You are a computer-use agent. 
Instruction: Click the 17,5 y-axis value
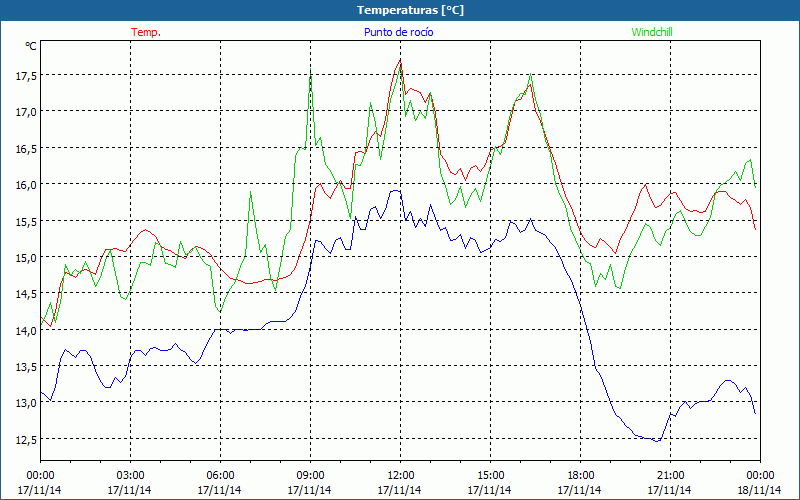click(26, 76)
